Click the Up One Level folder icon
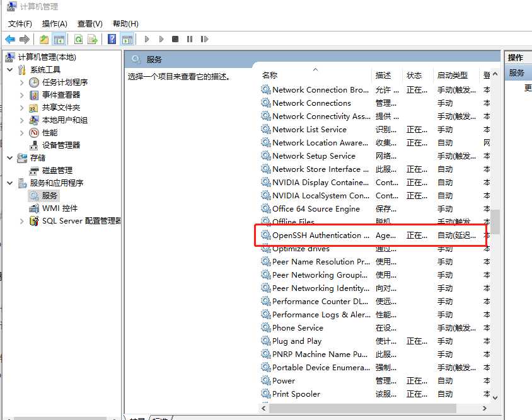This screenshot has width=532, height=420. point(44,39)
